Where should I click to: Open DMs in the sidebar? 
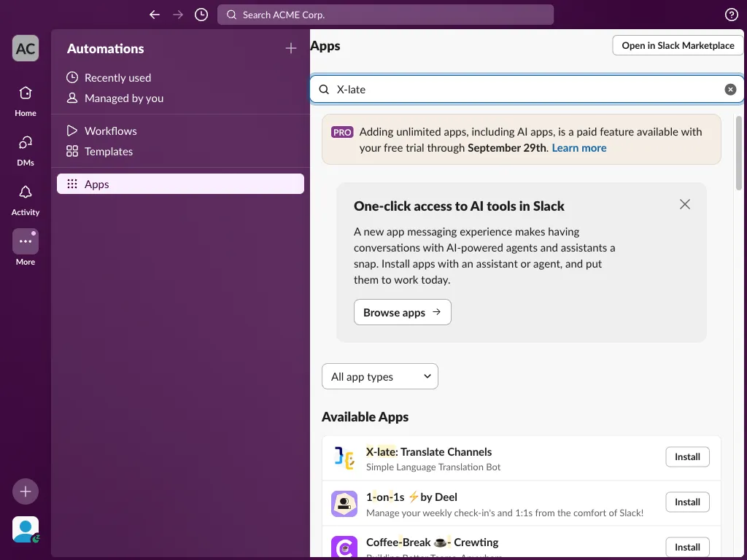click(x=26, y=150)
